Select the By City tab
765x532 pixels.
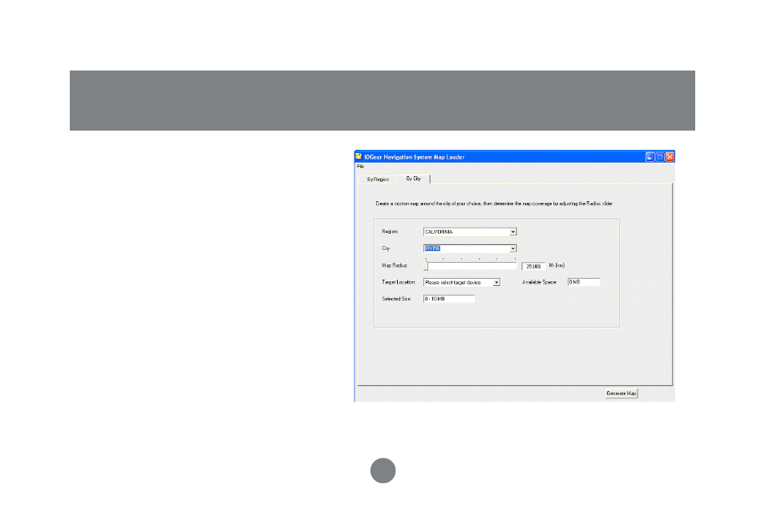[413, 179]
